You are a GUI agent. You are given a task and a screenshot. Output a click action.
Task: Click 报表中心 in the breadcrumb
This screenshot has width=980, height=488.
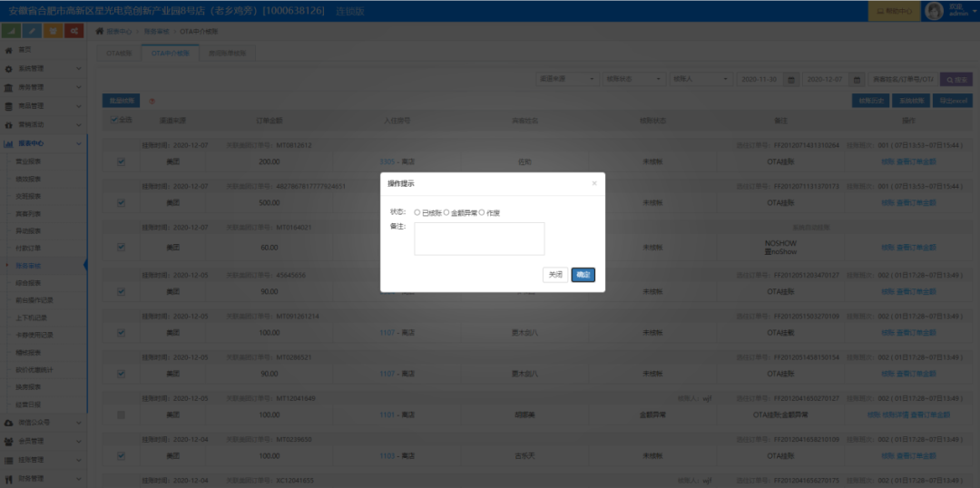tap(120, 31)
